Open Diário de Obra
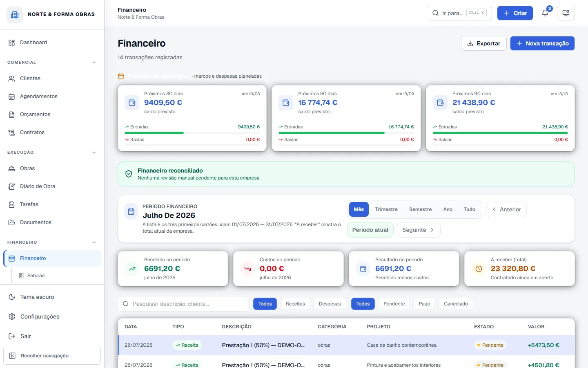This screenshot has width=588, height=368. [52, 186]
